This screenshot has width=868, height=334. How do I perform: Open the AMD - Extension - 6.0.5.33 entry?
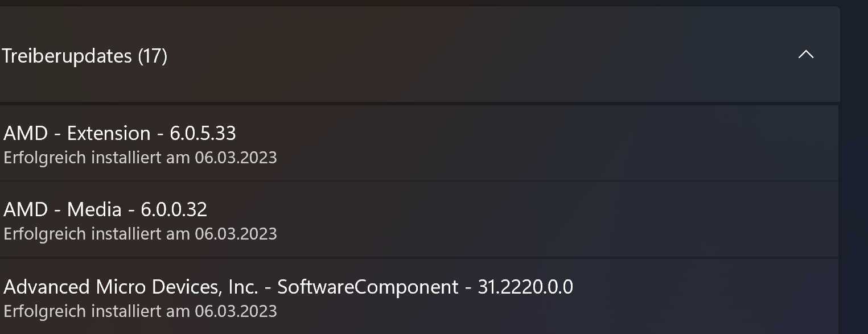point(120,134)
